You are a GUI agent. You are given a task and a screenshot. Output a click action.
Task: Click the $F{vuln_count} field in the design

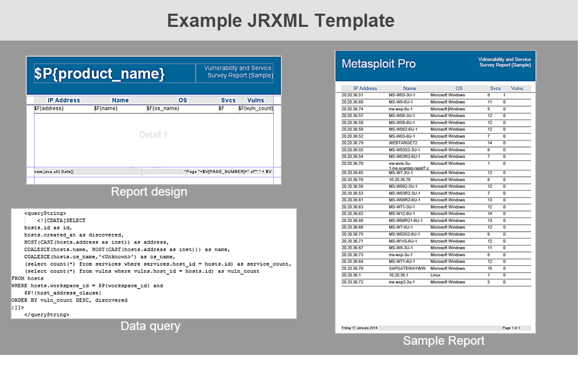pyautogui.click(x=255, y=108)
